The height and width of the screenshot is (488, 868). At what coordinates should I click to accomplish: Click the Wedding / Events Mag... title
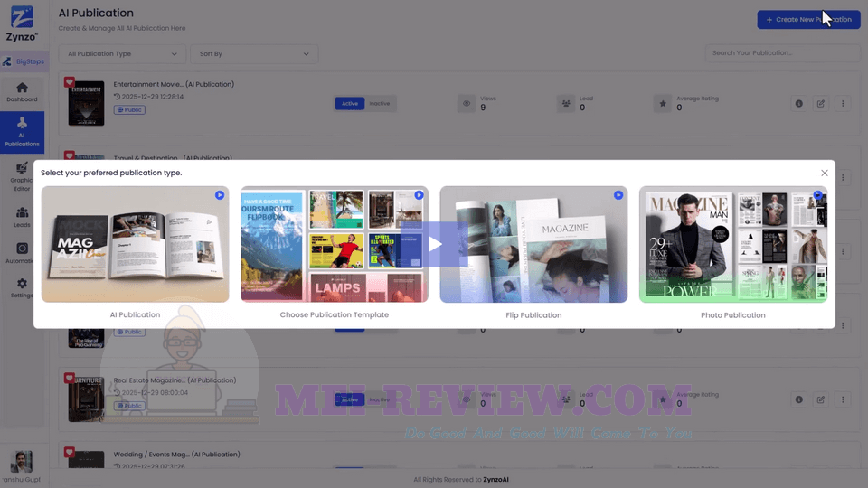pyautogui.click(x=176, y=455)
